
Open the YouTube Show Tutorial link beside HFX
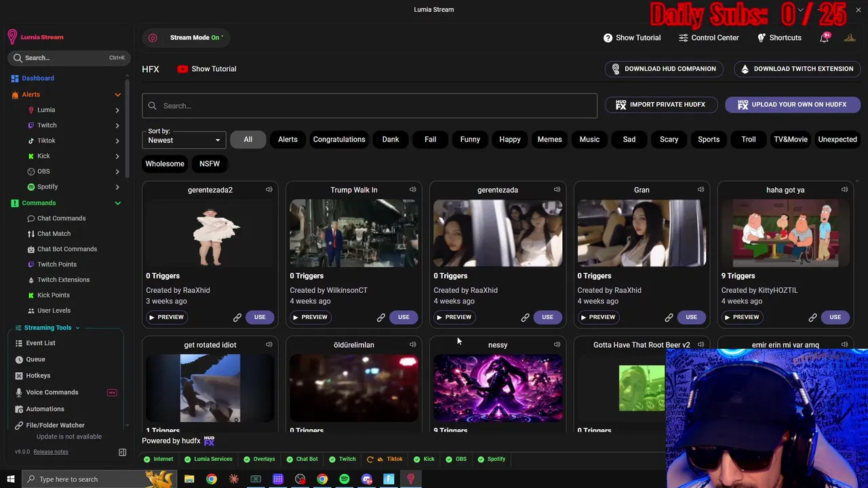tap(207, 68)
